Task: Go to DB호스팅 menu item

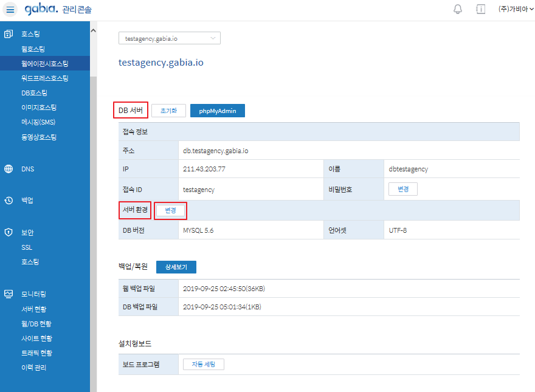Action: point(34,93)
